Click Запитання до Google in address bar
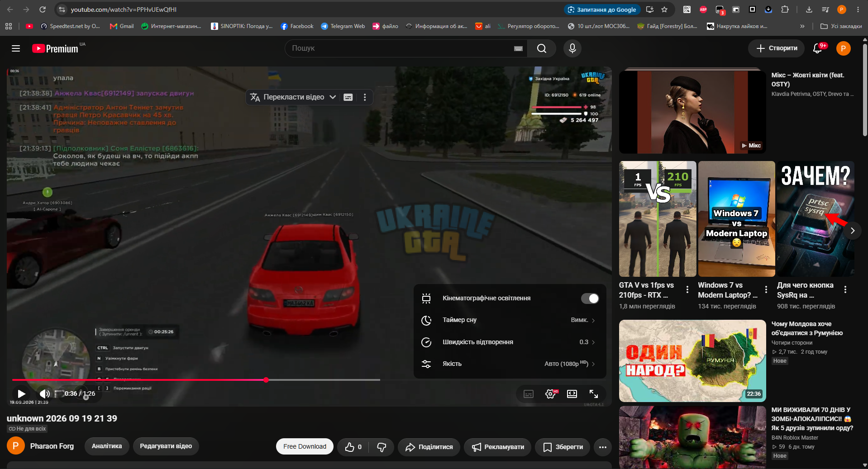 pos(601,9)
